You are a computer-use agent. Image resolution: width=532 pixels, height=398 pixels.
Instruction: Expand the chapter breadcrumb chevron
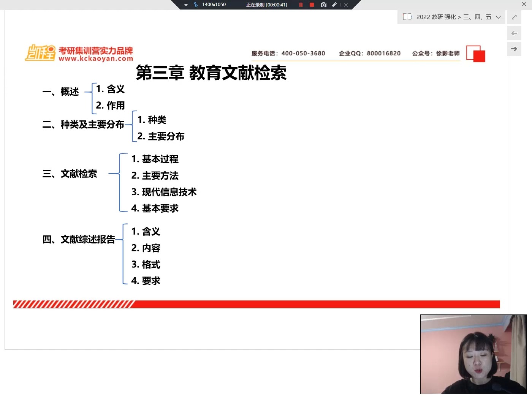click(x=498, y=17)
